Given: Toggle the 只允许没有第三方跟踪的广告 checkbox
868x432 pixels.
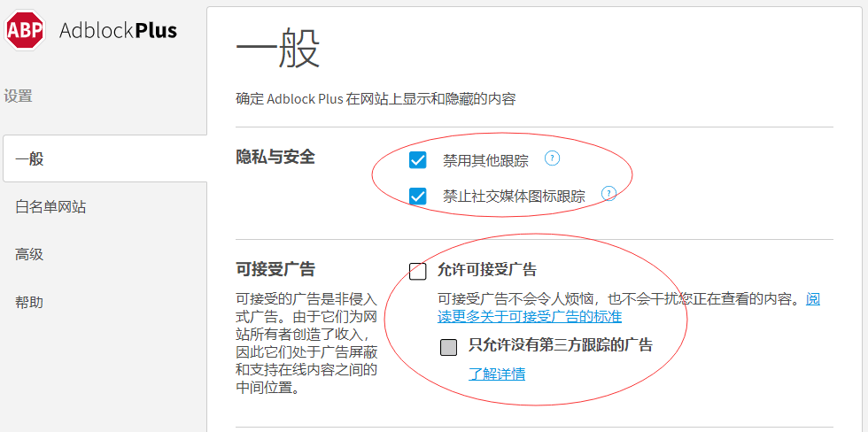Looking at the screenshot, I should tap(449, 347).
